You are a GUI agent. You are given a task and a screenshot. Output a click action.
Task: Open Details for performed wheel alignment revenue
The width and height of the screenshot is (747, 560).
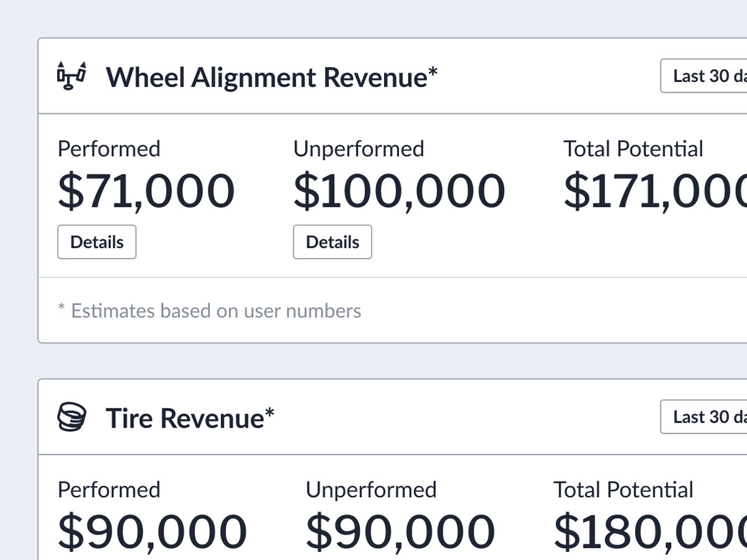(x=96, y=242)
